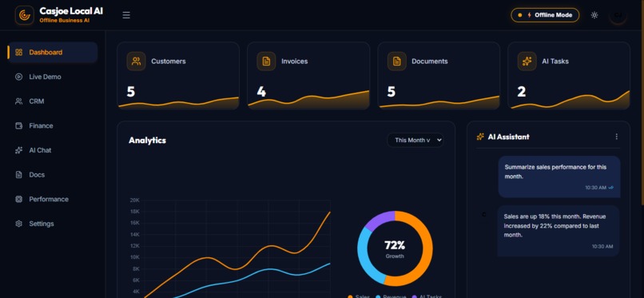Screen dimensions: 644x298
Task: Click the Live Demo play icon
Action: [18, 77]
